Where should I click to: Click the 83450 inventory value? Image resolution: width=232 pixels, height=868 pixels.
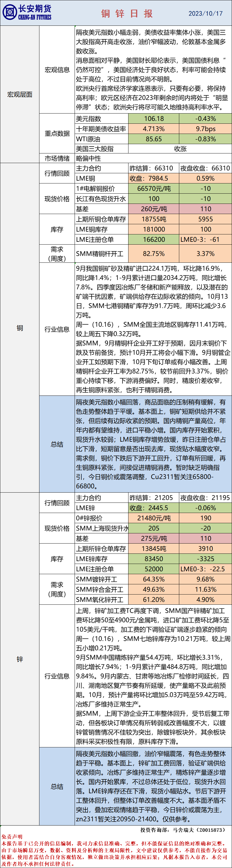pos(154,559)
